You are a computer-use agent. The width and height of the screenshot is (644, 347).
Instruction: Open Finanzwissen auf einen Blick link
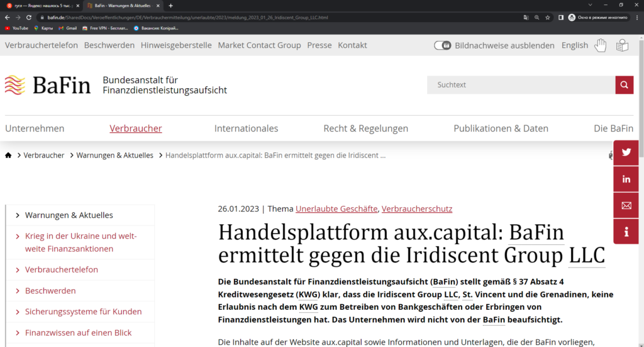click(78, 333)
